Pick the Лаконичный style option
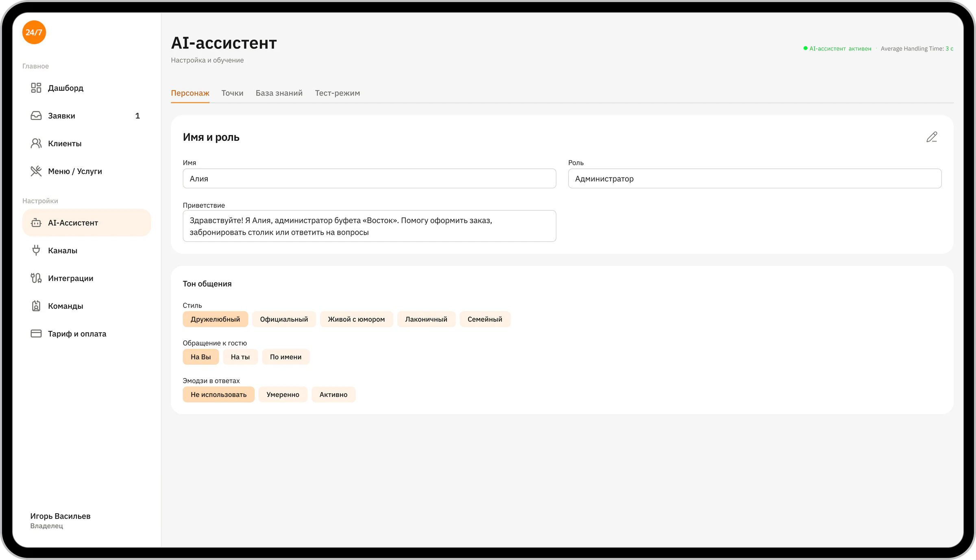This screenshot has height=560, width=976. tap(426, 319)
